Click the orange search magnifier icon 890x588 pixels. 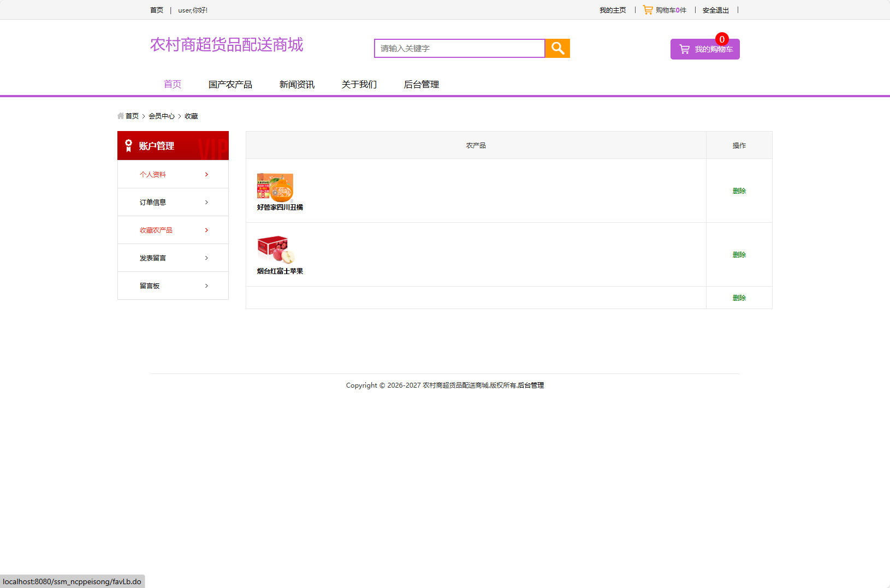pyautogui.click(x=557, y=48)
